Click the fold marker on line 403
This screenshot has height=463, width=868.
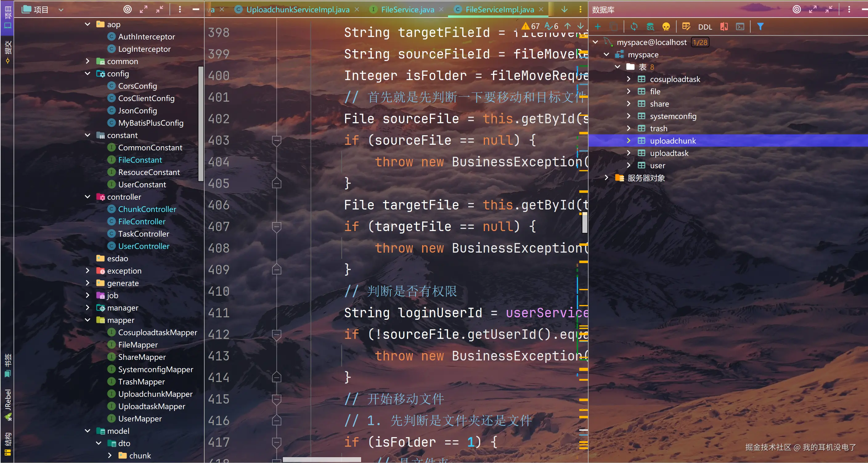[x=276, y=140]
